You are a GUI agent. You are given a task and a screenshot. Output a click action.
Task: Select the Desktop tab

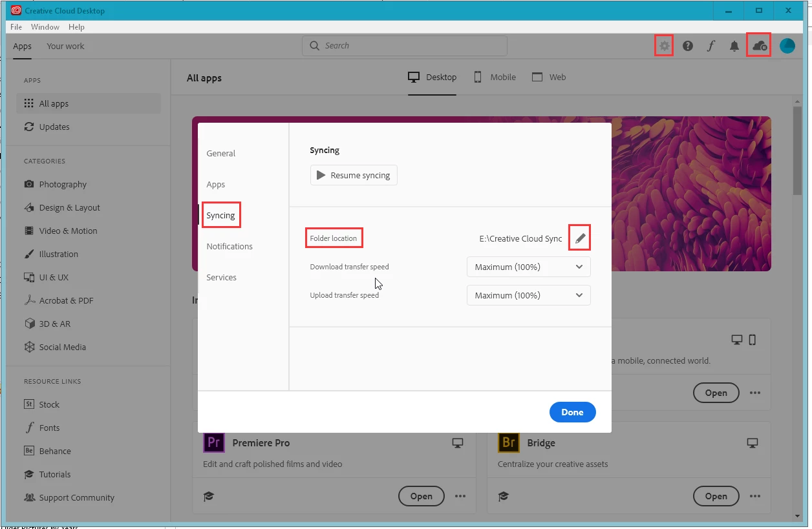click(432, 77)
